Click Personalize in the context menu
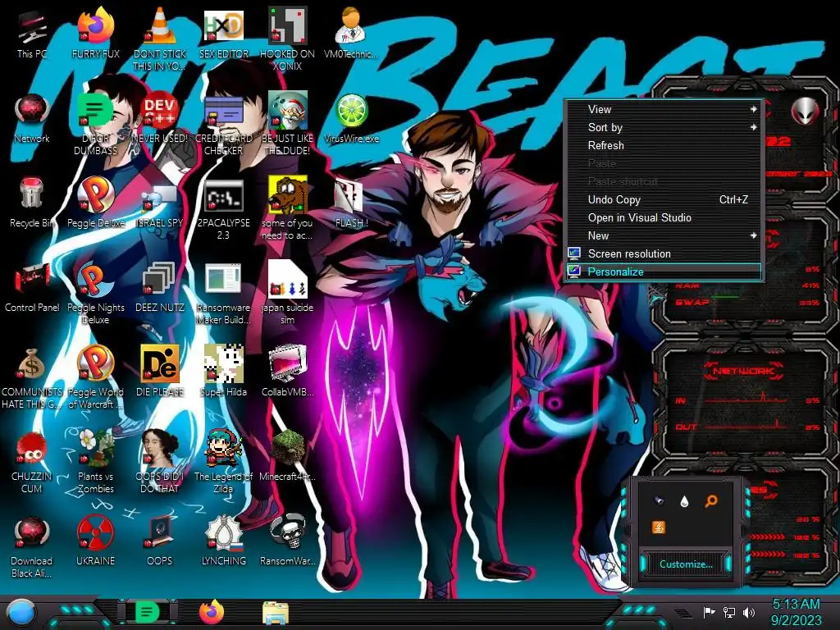The height and width of the screenshot is (630, 840). tap(664, 272)
